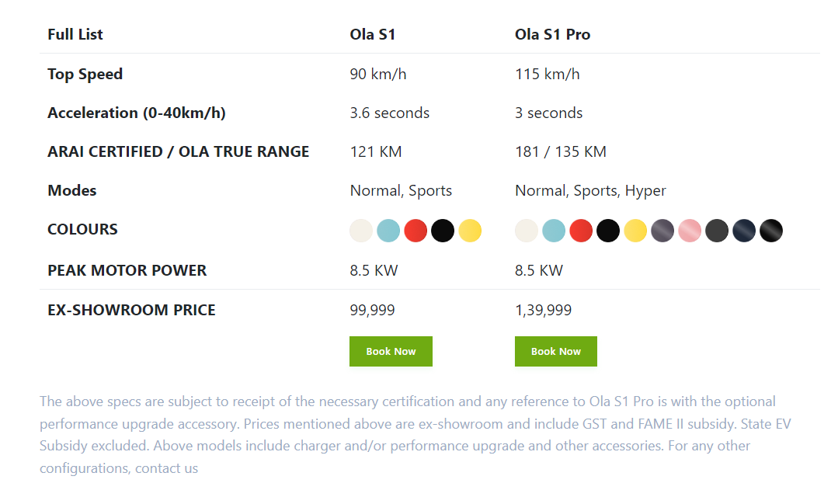
Task: Pick the red swatch for Ola S1 Pro
Action: 581,231
